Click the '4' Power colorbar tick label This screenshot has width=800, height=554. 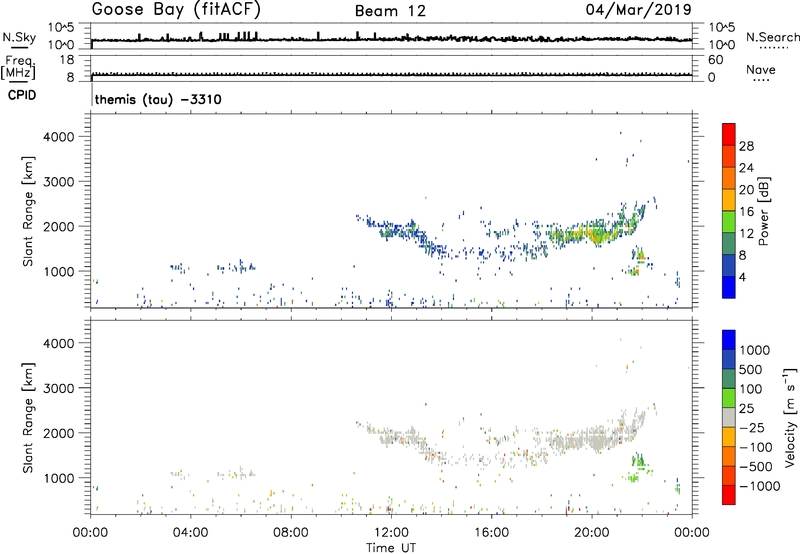[744, 277]
